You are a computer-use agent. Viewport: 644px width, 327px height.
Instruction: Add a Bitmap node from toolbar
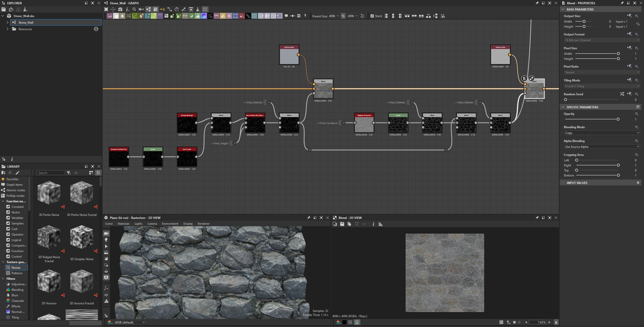(x=110, y=16)
